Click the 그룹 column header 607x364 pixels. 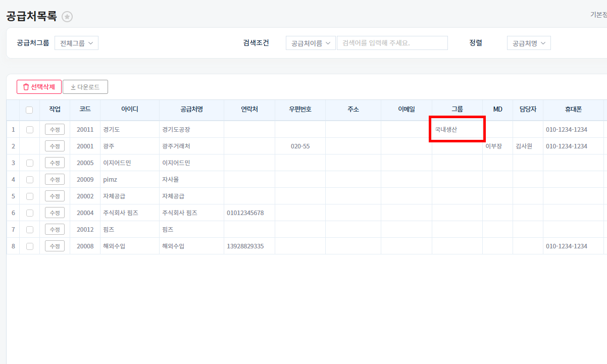[457, 110]
